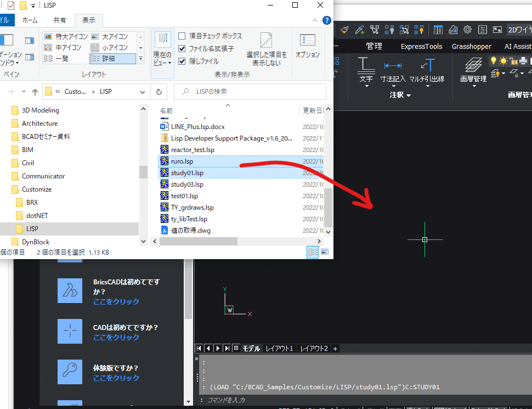Click the printer plot layer icon

tap(523, 61)
